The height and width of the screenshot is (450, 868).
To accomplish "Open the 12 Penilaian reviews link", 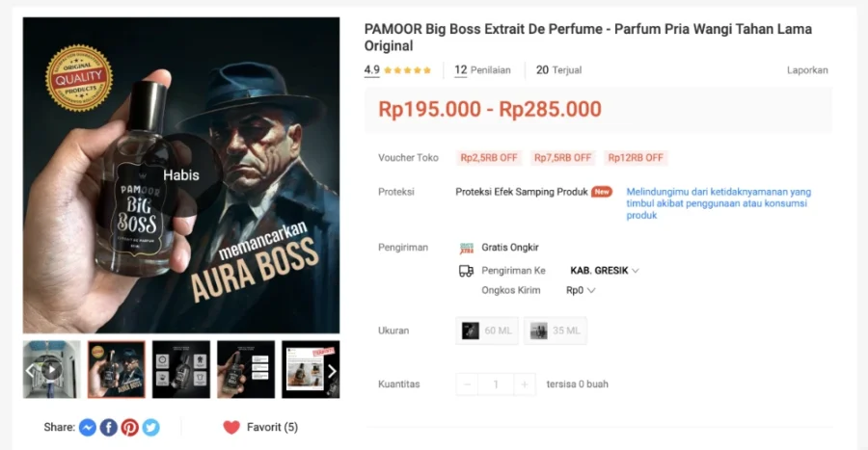I will point(483,70).
